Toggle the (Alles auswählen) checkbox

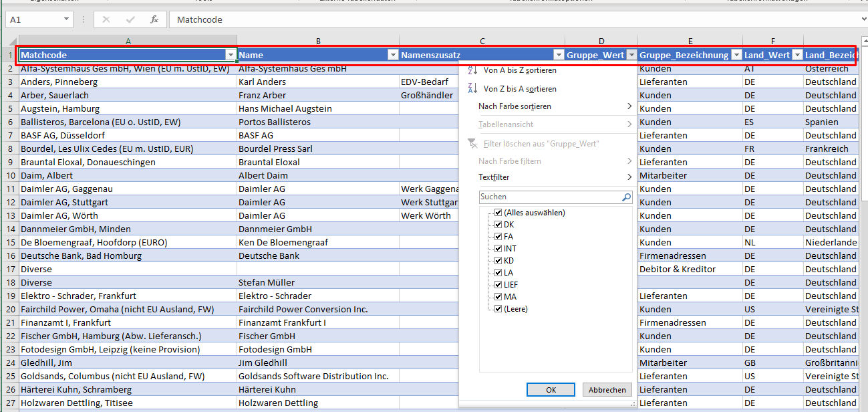point(498,213)
